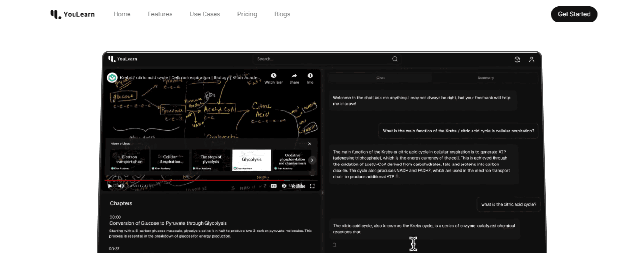The height and width of the screenshot is (253, 644).
Task: Switch to the Summary tab
Action: point(485,77)
